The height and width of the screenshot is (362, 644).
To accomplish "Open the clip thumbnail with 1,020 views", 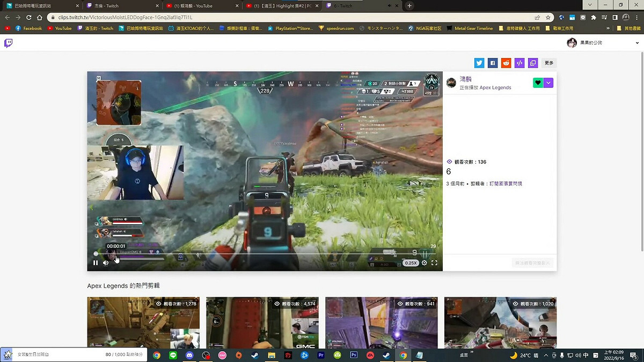I will pos(501,323).
